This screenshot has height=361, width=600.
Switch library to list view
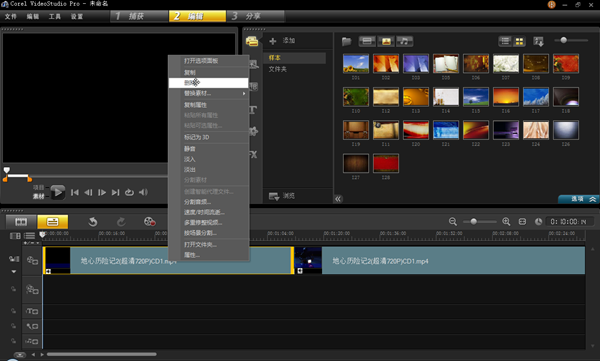(x=505, y=41)
